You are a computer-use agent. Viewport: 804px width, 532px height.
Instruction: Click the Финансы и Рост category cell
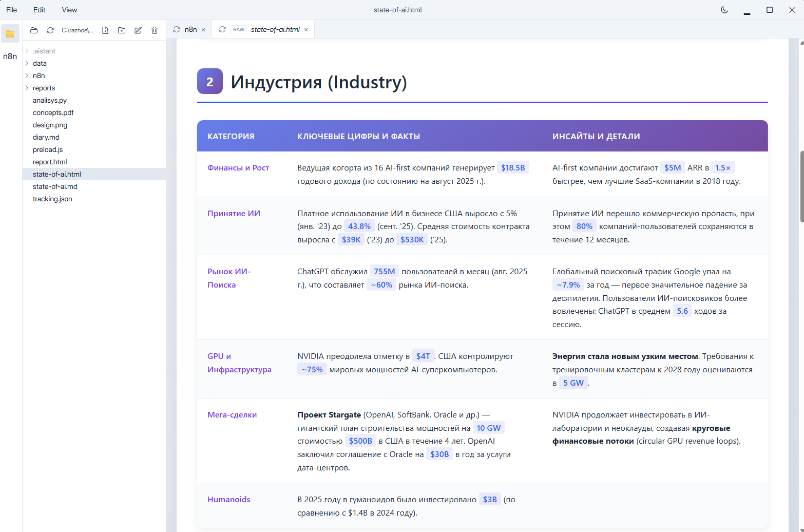tap(238, 167)
